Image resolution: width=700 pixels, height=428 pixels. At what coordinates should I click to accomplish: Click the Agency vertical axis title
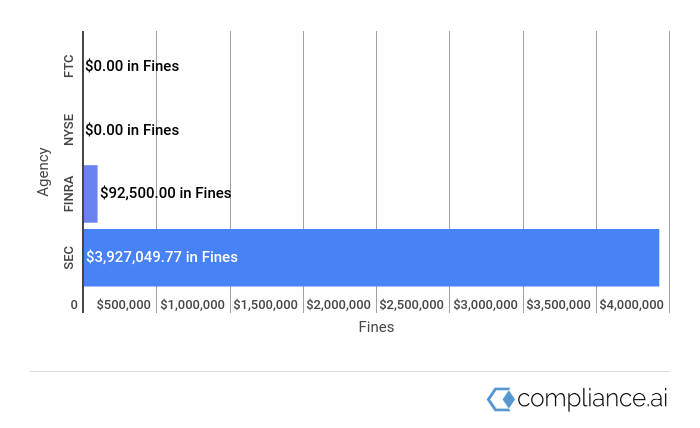coord(43,172)
